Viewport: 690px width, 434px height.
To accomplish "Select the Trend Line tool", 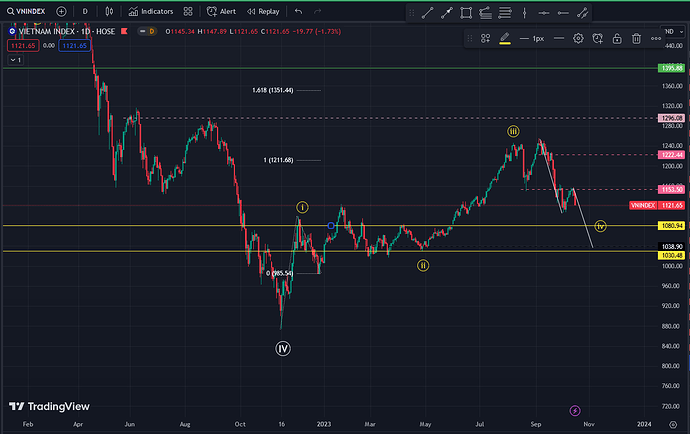I will (x=427, y=13).
